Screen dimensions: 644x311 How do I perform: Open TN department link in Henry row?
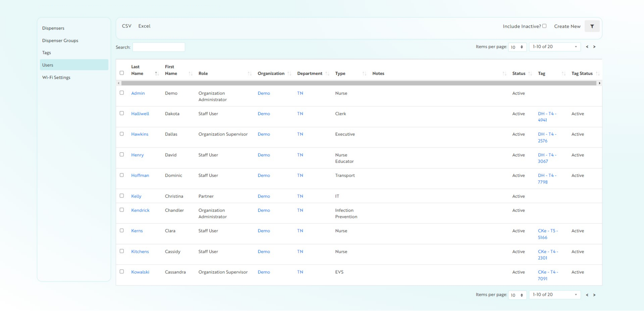tap(300, 155)
